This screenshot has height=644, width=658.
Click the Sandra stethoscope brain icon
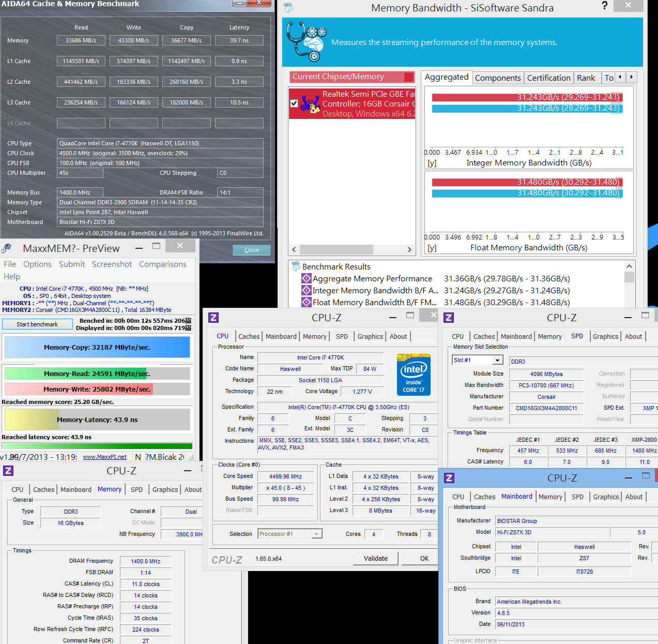pyautogui.click(x=307, y=42)
